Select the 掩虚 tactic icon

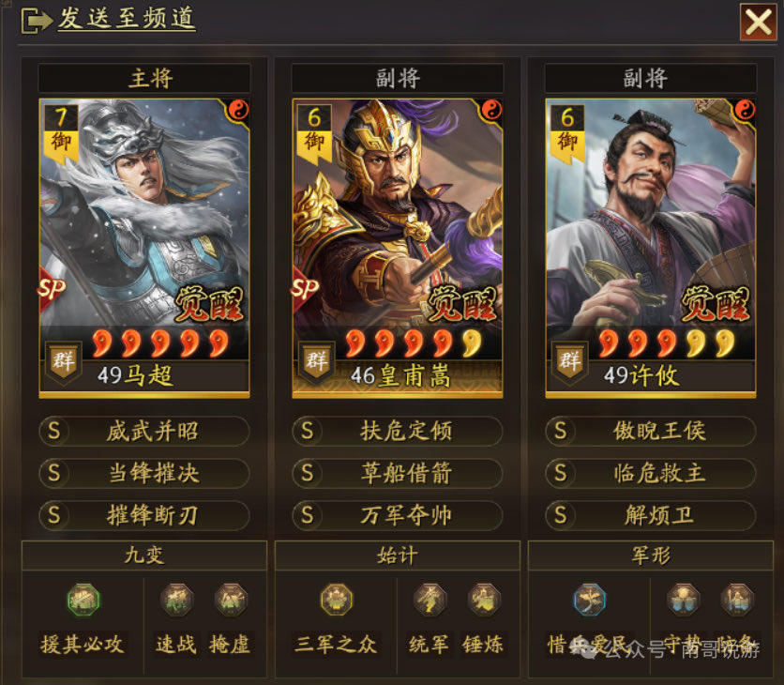(x=231, y=600)
